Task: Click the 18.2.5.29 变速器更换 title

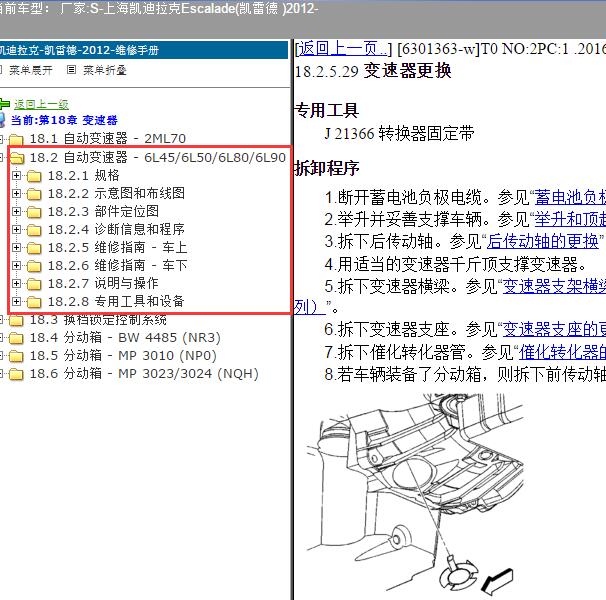Action: click(x=373, y=71)
